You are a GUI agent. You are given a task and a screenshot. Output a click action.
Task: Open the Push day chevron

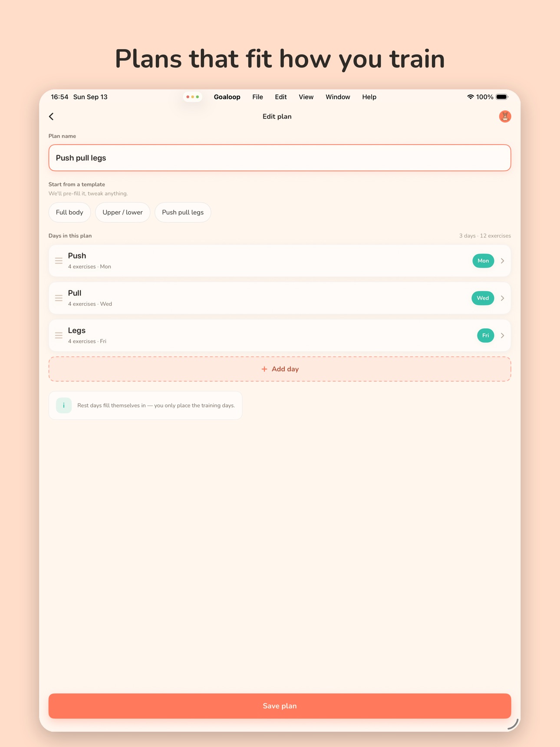502,261
